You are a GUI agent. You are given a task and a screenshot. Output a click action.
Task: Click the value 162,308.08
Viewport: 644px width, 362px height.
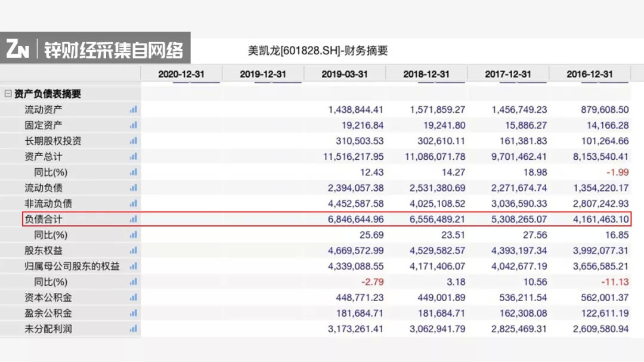pos(524,314)
